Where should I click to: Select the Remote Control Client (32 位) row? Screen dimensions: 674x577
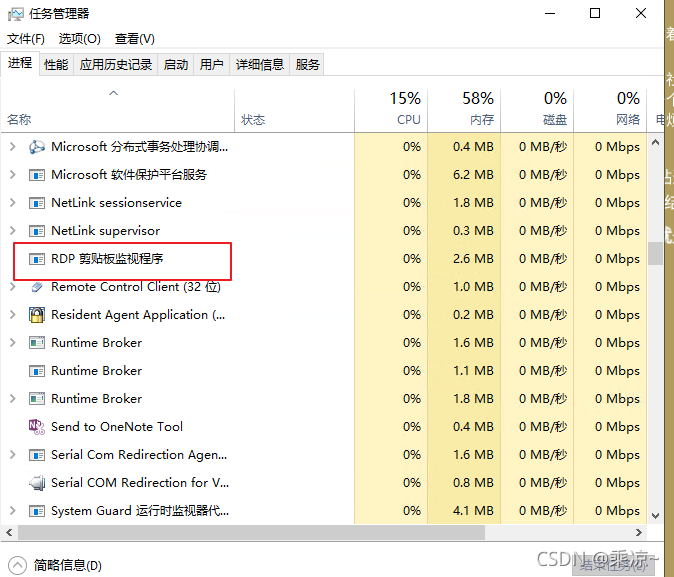(324, 287)
